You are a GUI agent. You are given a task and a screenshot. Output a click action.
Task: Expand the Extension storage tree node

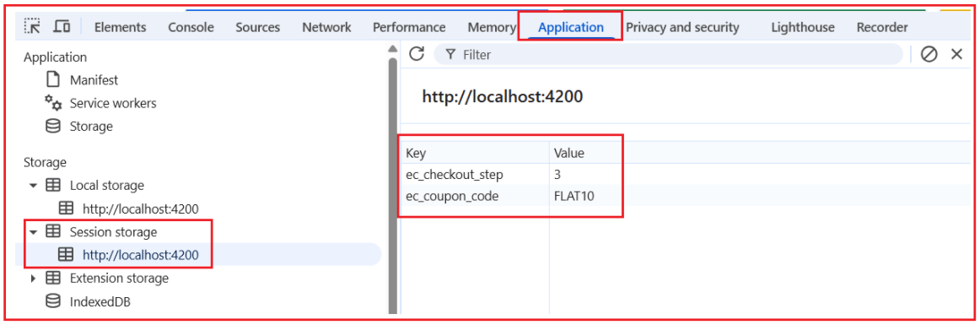33,278
